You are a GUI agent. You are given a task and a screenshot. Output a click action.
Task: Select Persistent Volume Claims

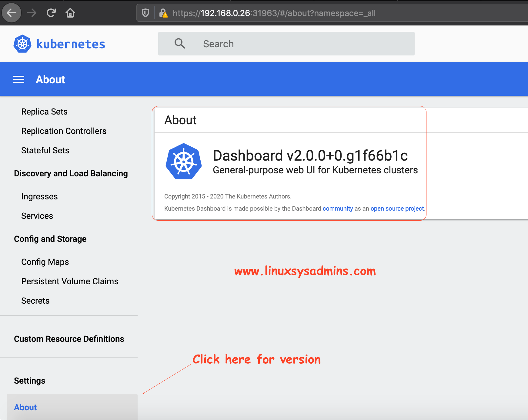tap(70, 281)
